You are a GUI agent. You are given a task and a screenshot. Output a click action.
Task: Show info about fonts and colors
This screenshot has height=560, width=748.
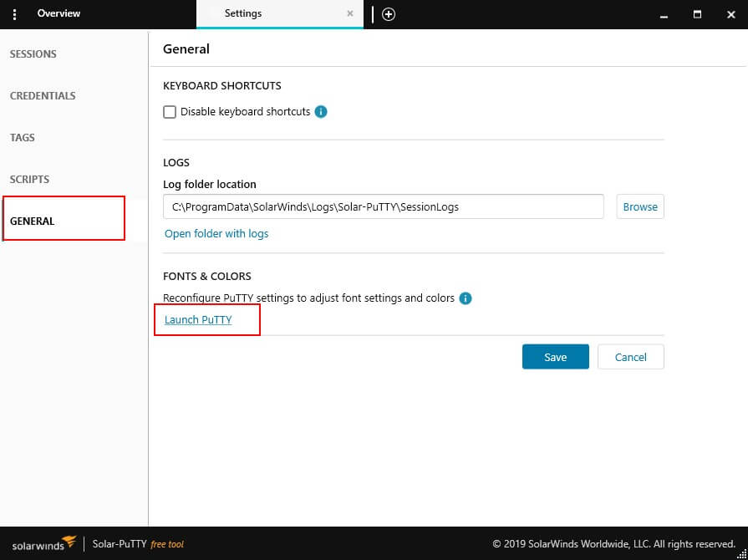pyautogui.click(x=466, y=298)
